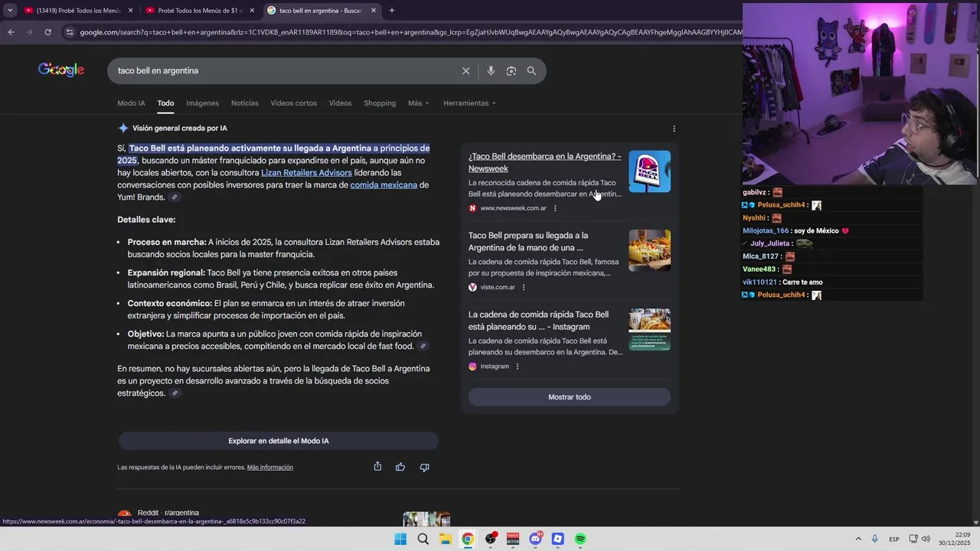Select the Videos cortos tab

tap(293, 103)
